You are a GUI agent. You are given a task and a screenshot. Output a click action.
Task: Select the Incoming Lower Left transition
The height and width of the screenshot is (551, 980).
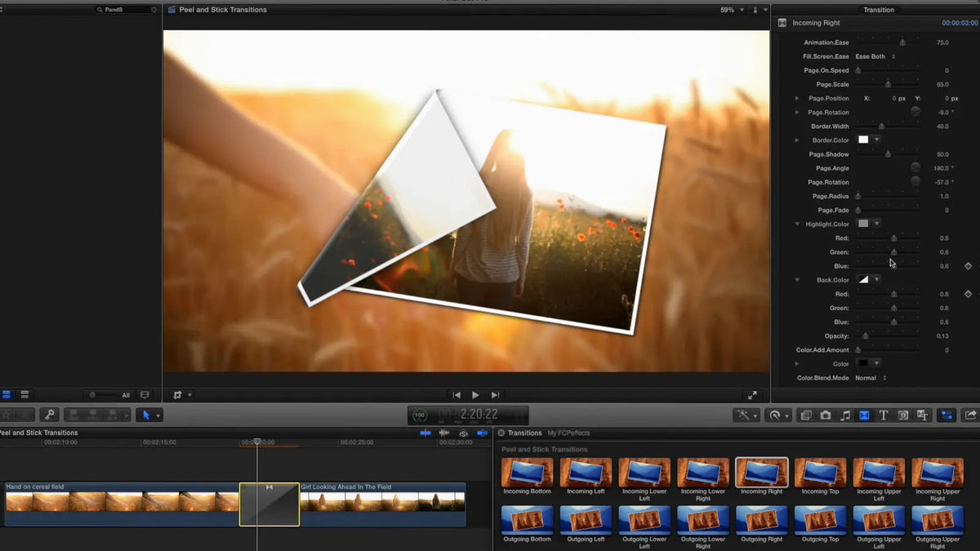pyautogui.click(x=644, y=473)
